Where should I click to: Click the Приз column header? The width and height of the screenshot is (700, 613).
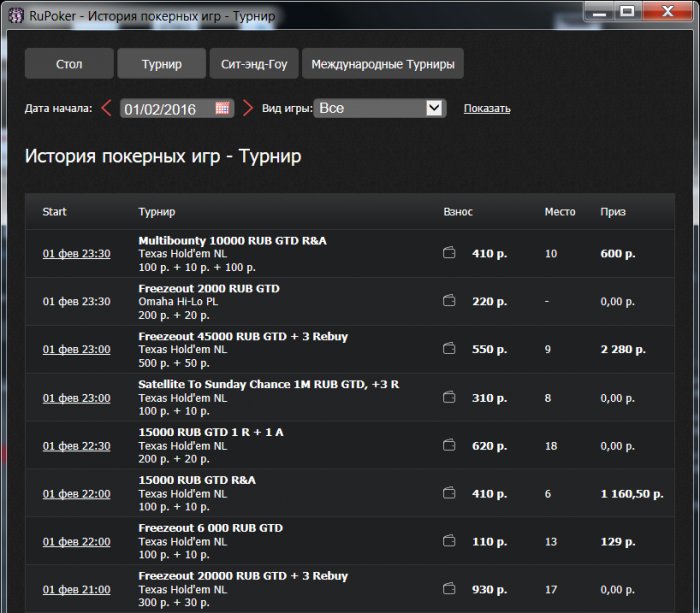tap(612, 212)
